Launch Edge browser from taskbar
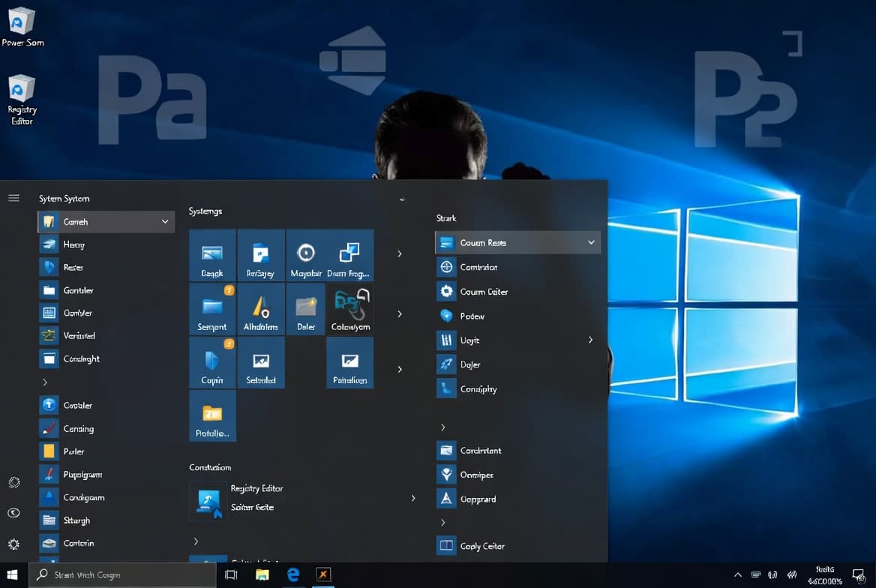This screenshot has width=876, height=588. [x=292, y=574]
